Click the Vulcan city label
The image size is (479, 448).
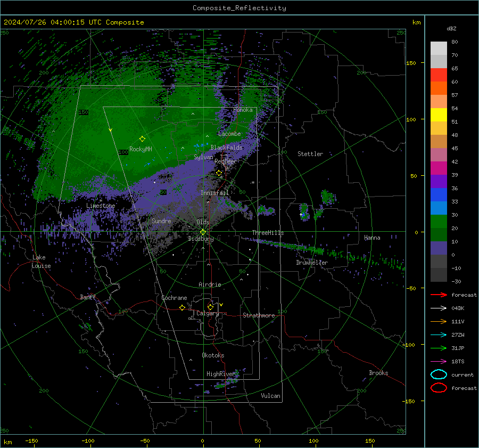point(270,396)
